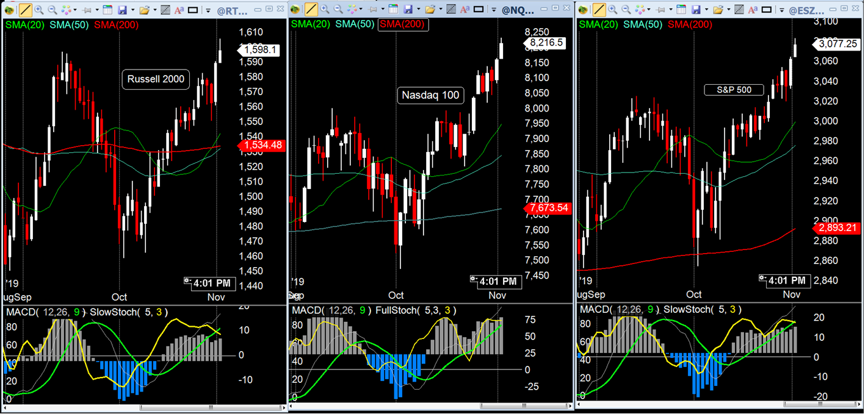Open the toolbar overflow arrow in Russell 2000 window
Image resolution: width=868 pixels, height=414 pixels.
[x=208, y=10]
